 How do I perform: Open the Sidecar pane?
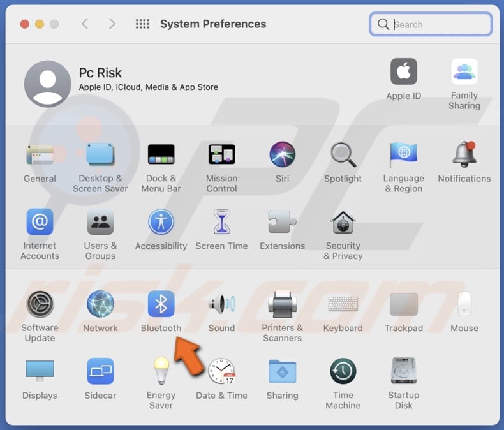tap(100, 372)
